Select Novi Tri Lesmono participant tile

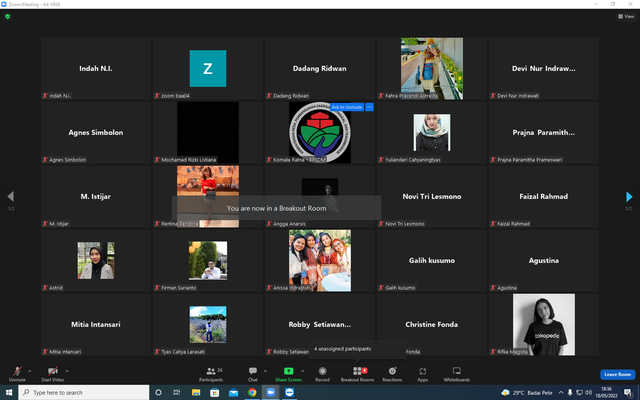tap(432, 197)
